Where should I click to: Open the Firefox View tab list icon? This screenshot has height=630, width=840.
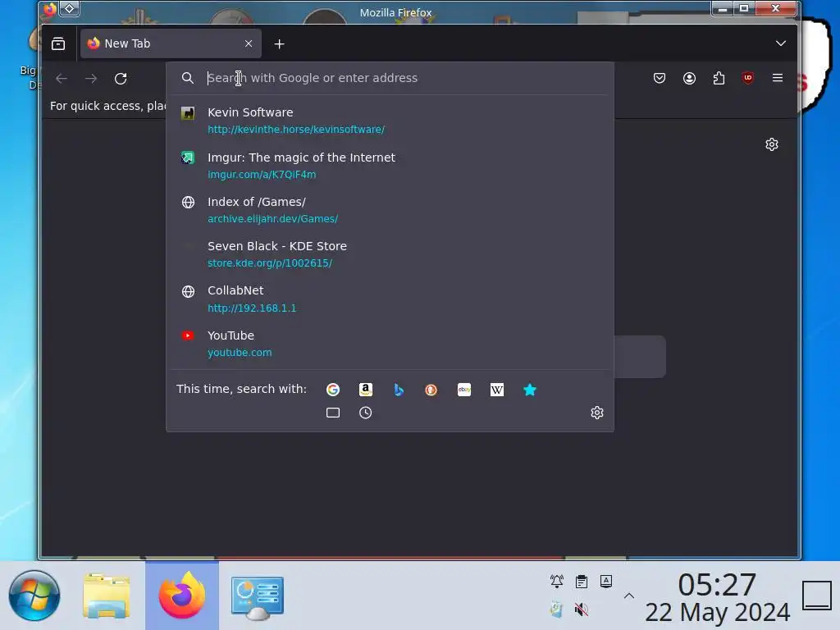(x=58, y=43)
